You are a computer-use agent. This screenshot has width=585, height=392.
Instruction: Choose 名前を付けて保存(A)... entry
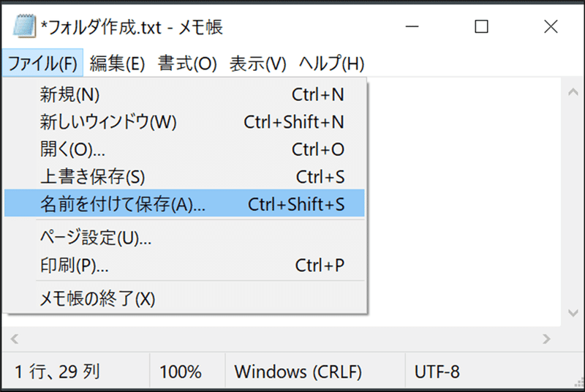pos(123,205)
